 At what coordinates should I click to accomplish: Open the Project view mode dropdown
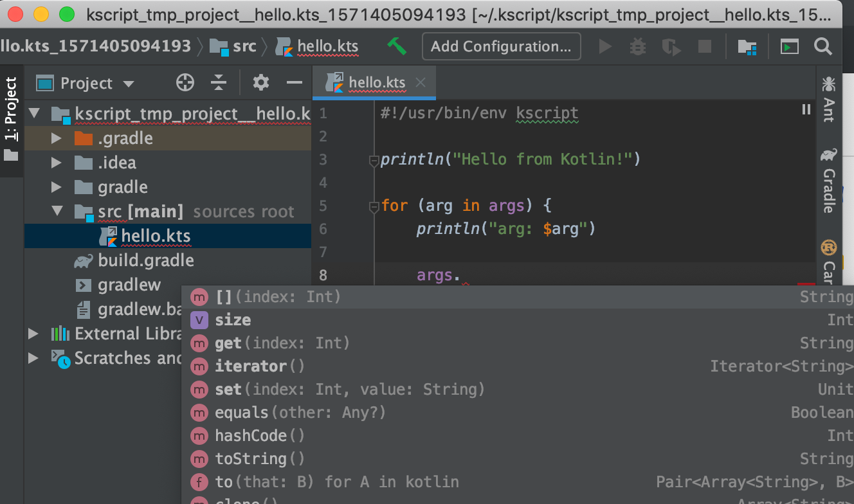pos(128,83)
